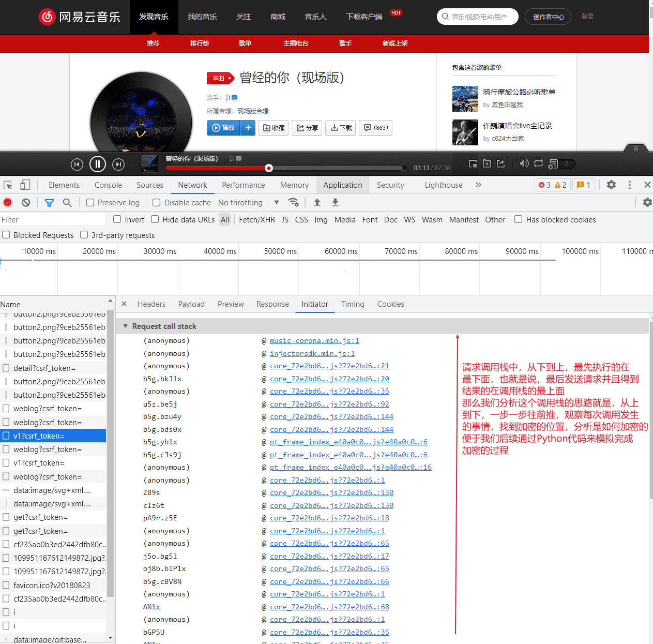Viewport: 653px width, 644px height.
Task: Pause the currently playing song
Action: coord(98,164)
